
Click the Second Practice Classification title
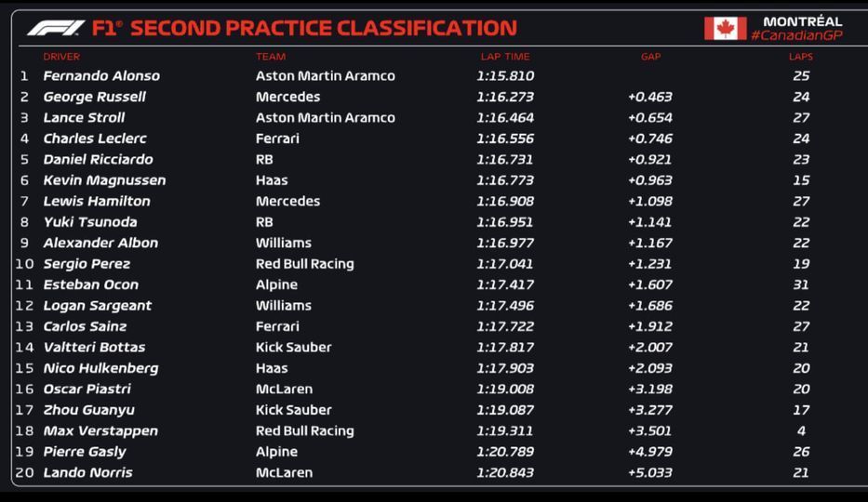pyautogui.click(x=323, y=28)
